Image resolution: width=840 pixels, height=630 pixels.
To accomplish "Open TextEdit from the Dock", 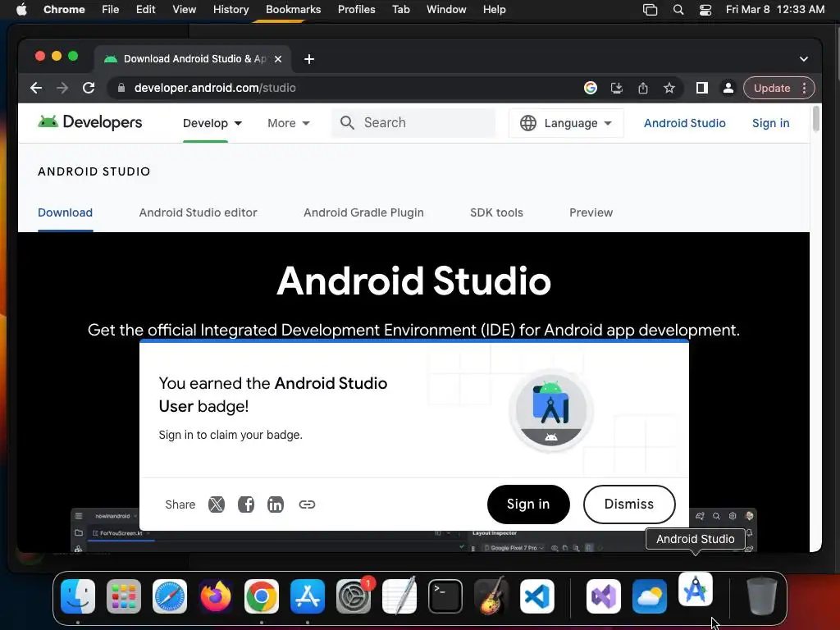I will click(x=399, y=596).
